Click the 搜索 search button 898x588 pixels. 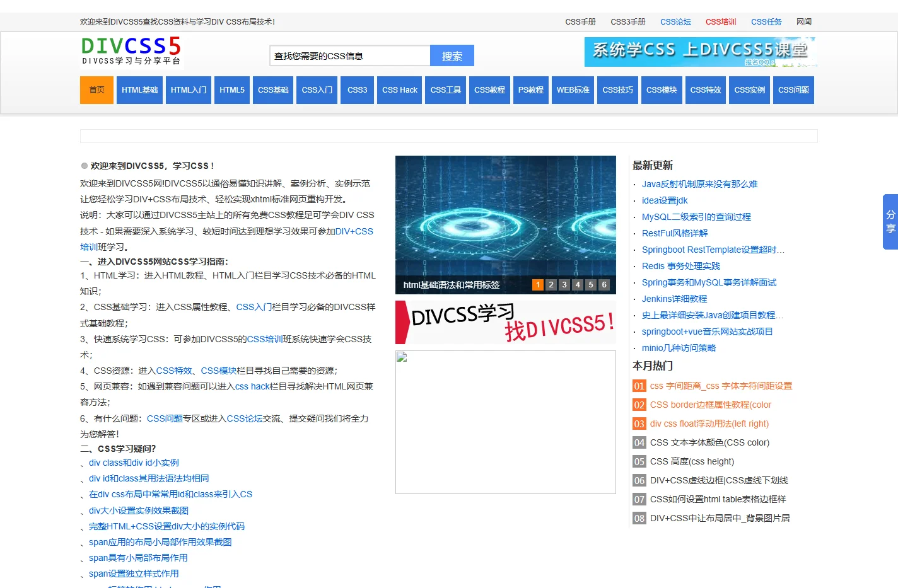(452, 55)
